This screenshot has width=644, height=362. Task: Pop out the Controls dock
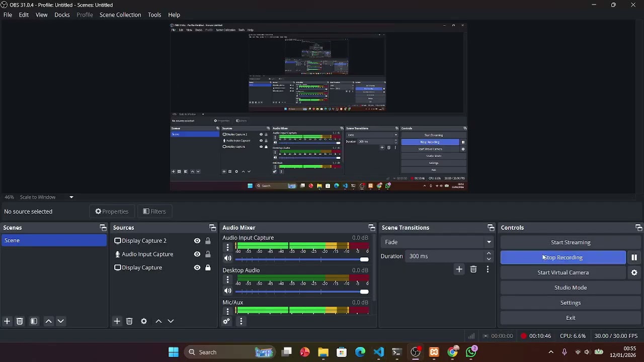point(638,228)
